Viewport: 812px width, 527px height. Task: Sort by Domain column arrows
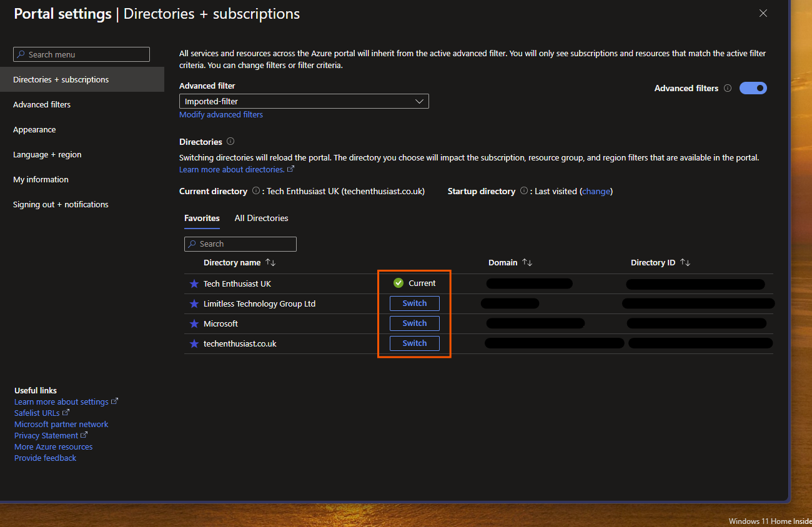tap(527, 263)
